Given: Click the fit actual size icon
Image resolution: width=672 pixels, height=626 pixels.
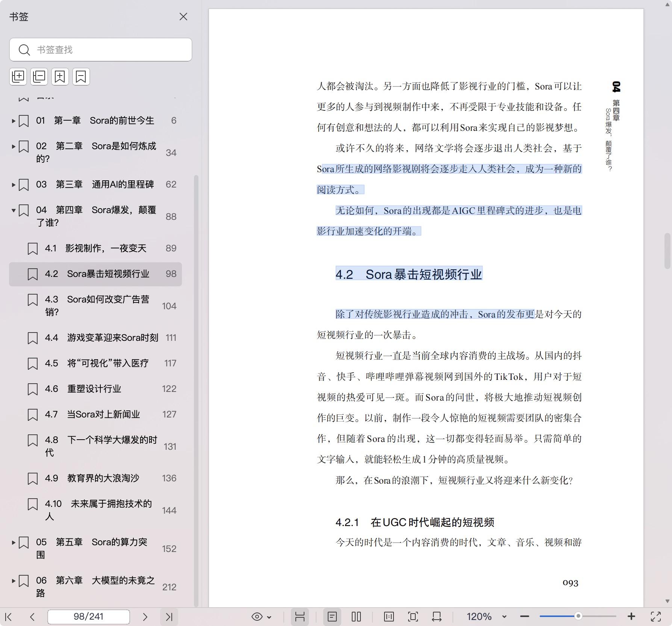Looking at the screenshot, I should [x=389, y=617].
